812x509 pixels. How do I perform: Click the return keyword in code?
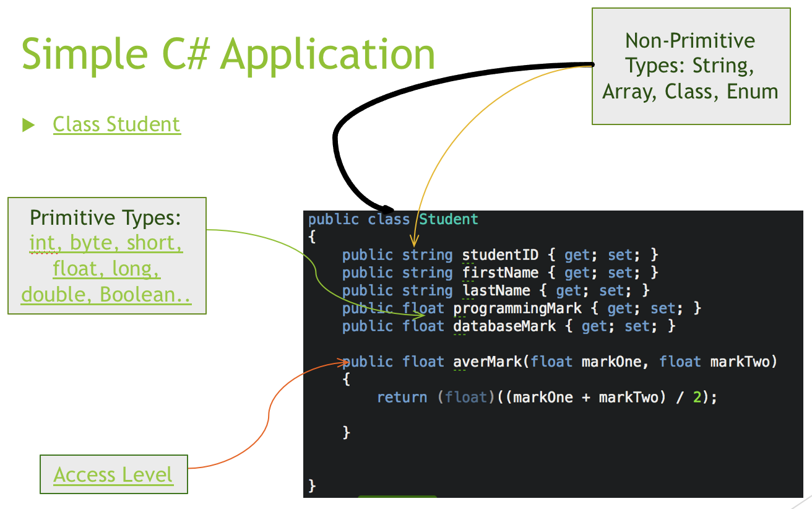[x=402, y=397]
